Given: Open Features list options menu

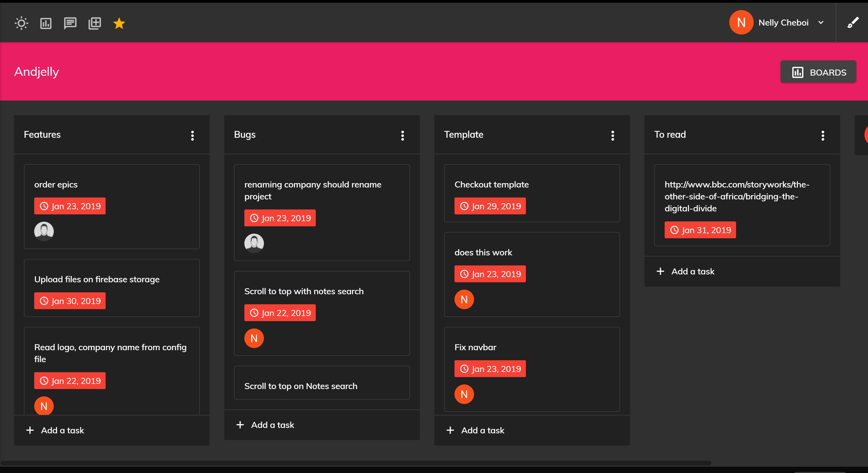Looking at the screenshot, I should (192, 136).
